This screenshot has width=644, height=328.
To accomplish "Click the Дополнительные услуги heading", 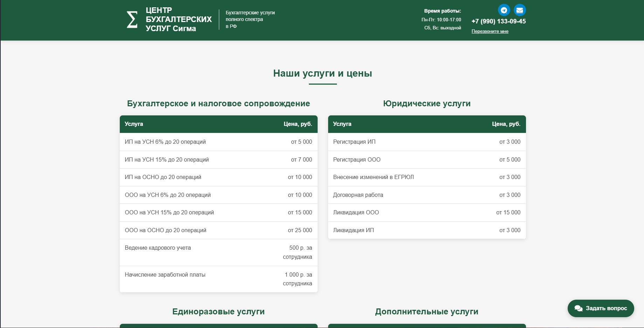I will click(427, 312).
